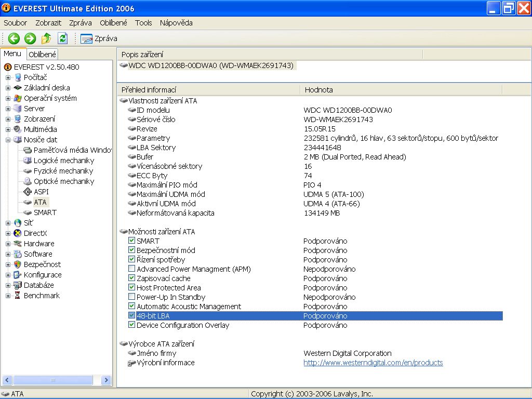The width and height of the screenshot is (532, 399).
Task: Open the Soubor menu
Action: tap(15, 23)
